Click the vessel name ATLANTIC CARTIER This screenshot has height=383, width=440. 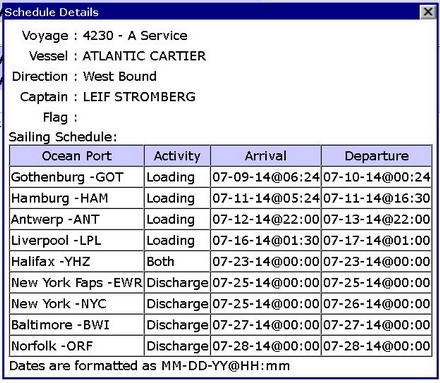[x=144, y=56]
